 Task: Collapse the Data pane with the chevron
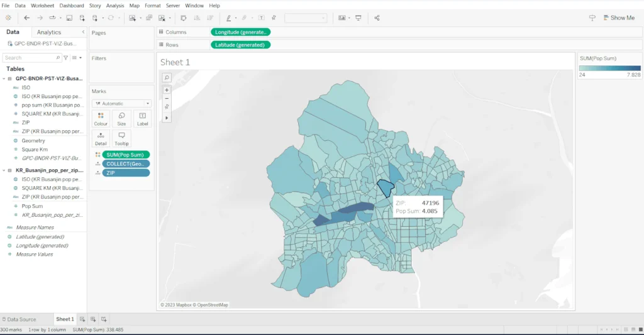[83, 32]
